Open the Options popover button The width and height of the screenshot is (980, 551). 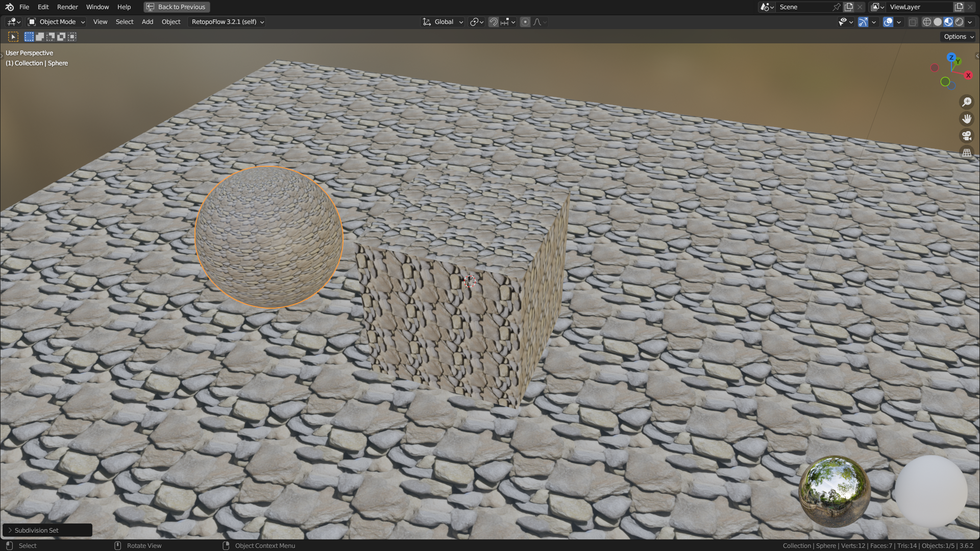[x=958, y=37]
